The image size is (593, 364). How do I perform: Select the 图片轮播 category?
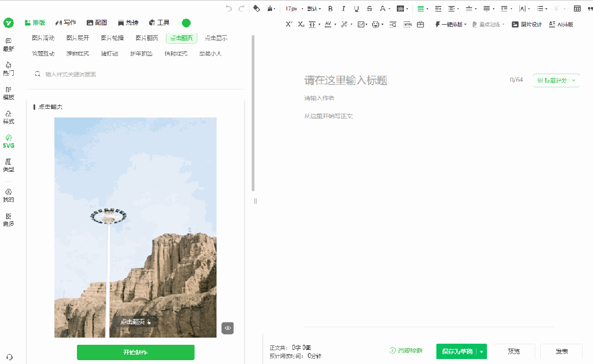pos(112,38)
